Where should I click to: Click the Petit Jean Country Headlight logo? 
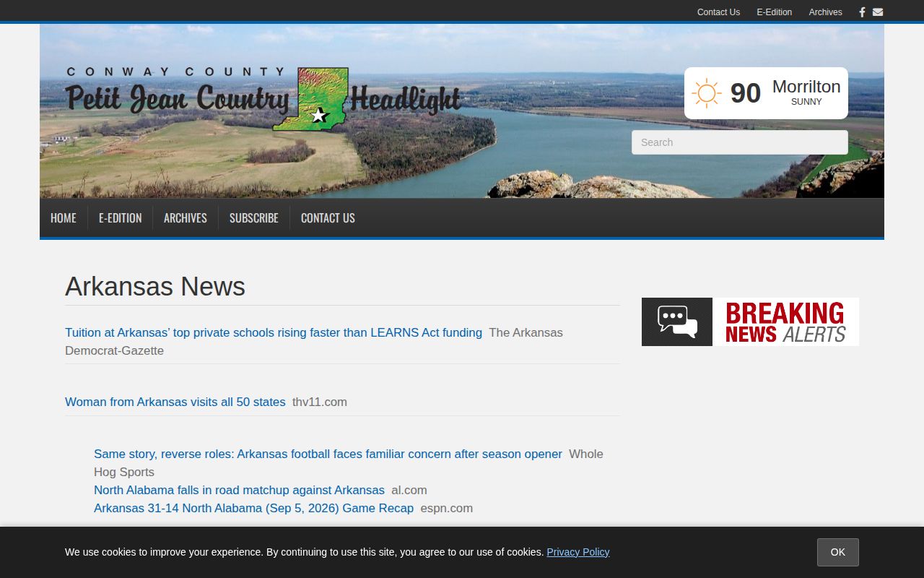coord(263,100)
